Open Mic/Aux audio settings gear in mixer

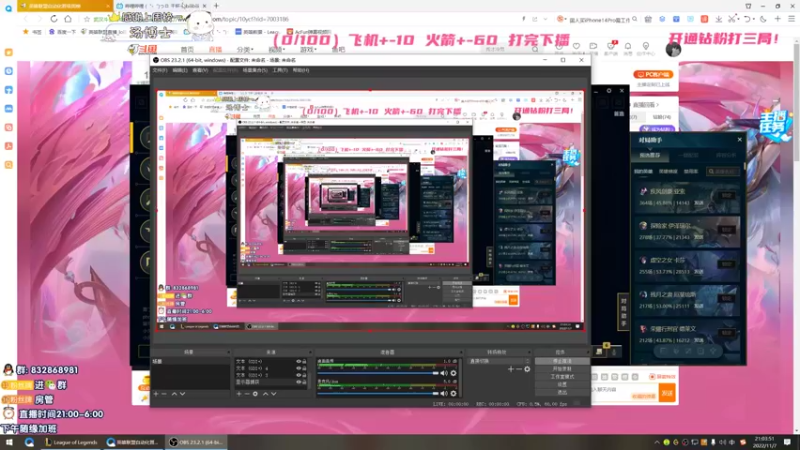coord(453,393)
